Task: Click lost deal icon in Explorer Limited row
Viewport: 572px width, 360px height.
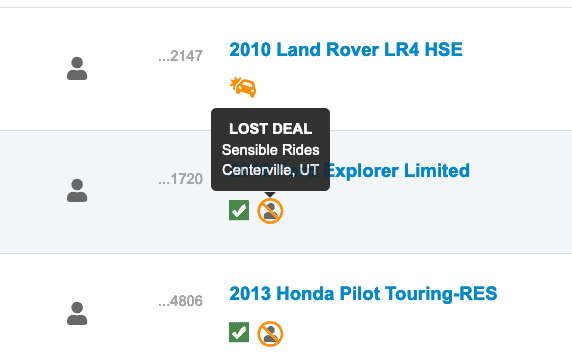Action: (x=270, y=211)
